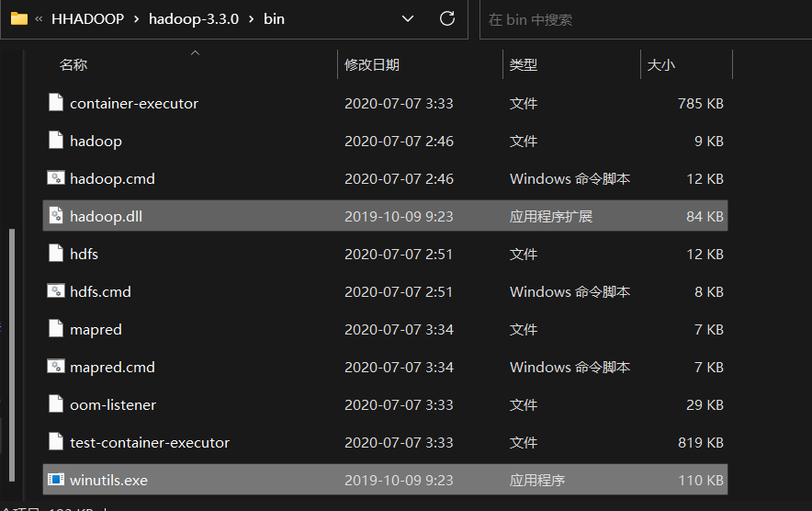Click the folder icon in address bar

pos(19,18)
